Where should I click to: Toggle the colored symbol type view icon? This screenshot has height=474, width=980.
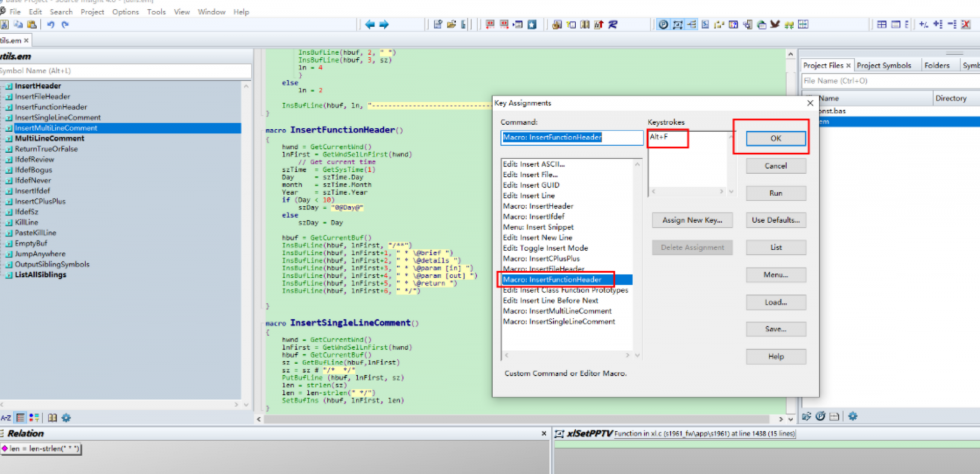tap(34, 418)
